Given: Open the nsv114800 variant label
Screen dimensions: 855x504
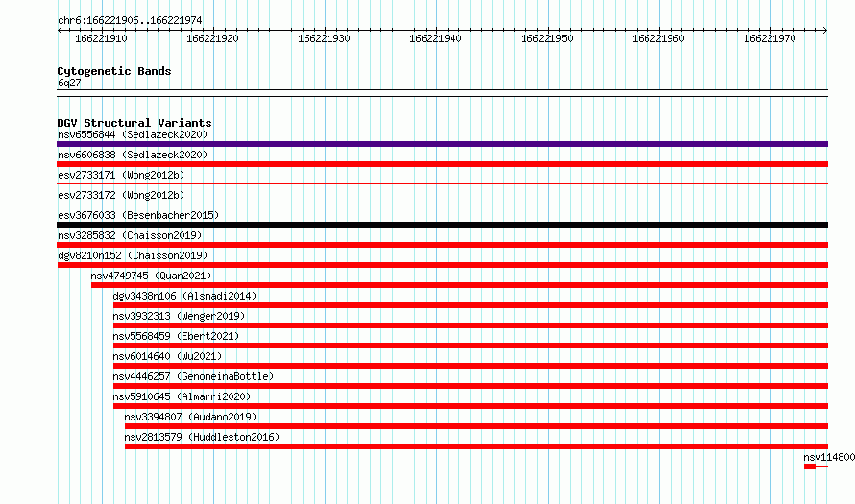Looking at the screenshot, I should [829, 457].
